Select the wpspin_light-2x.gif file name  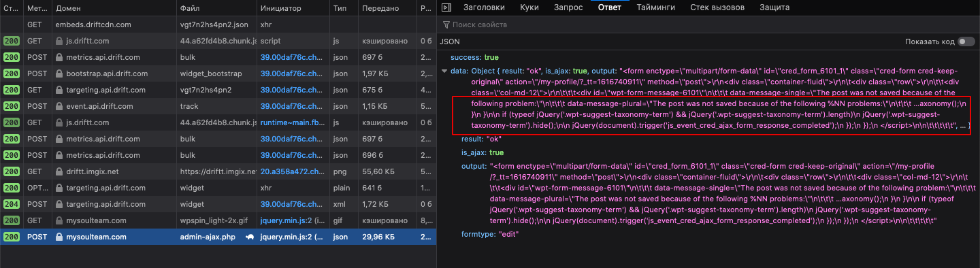(214, 220)
